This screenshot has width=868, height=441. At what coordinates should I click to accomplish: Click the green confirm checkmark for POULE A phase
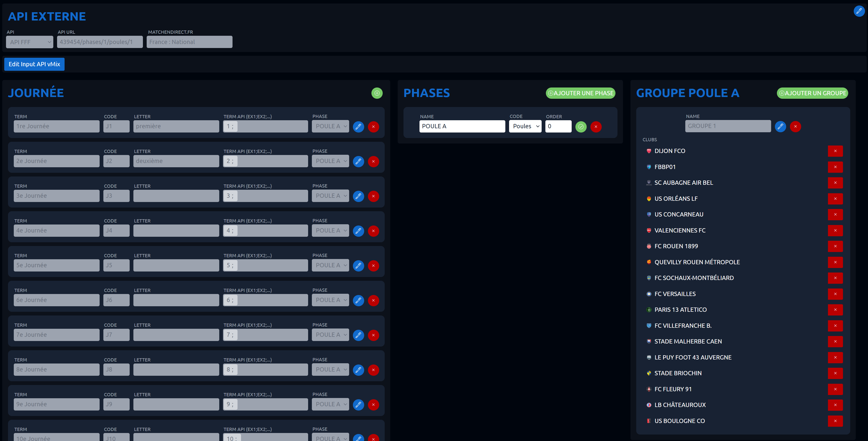coord(581,126)
